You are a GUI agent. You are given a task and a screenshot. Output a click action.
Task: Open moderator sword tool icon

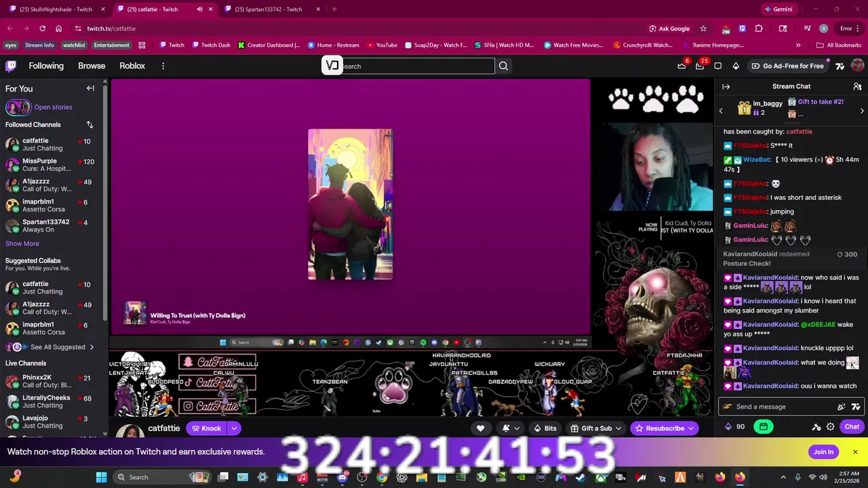tap(816, 427)
